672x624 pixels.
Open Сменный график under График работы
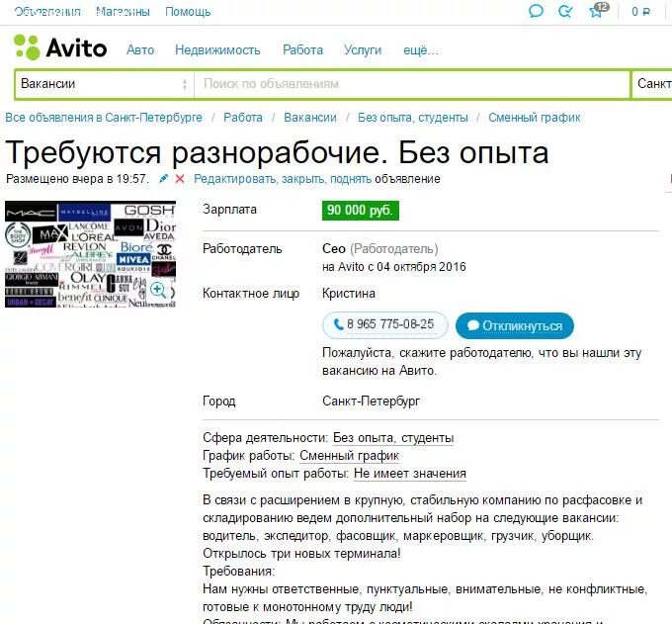point(349,456)
